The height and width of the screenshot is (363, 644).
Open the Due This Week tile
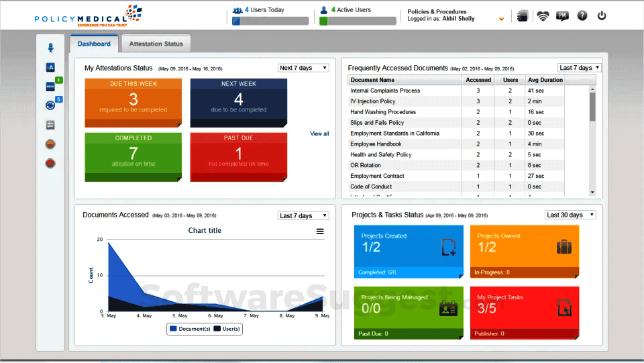(133, 103)
